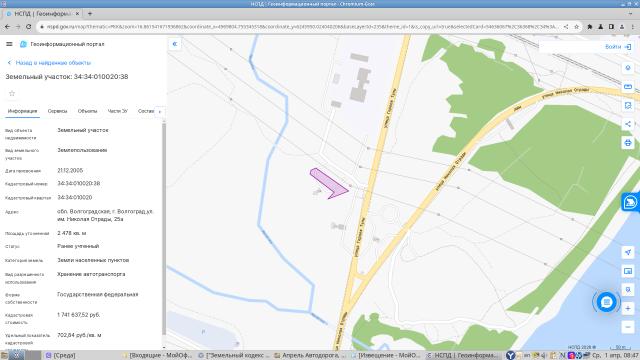This screenshot has height=360, width=640.
Task: Toggle the overview map icon
Action: point(628,271)
